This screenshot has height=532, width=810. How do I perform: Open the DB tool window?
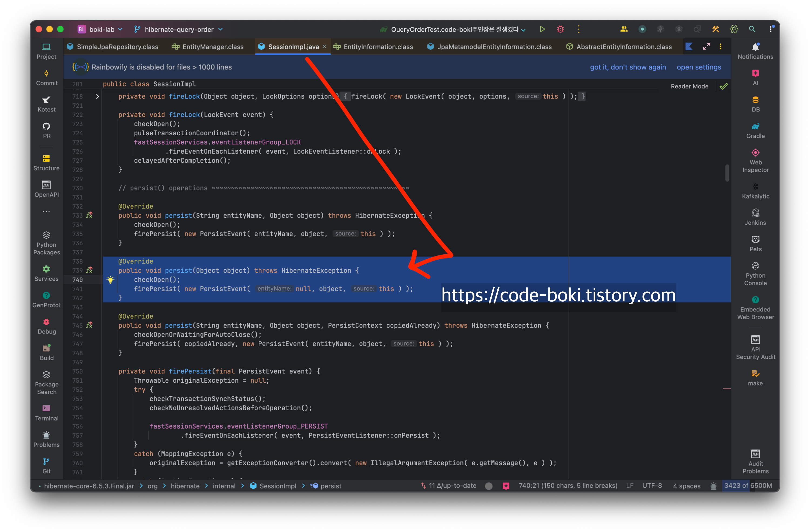point(755,104)
